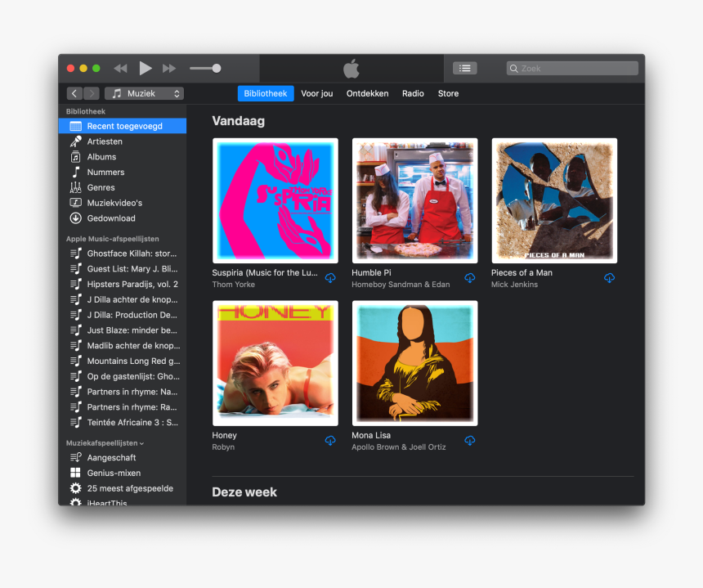The image size is (703, 588).
Task: Click the download arrow icon beside Gedownload
Action: tap(76, 218)
